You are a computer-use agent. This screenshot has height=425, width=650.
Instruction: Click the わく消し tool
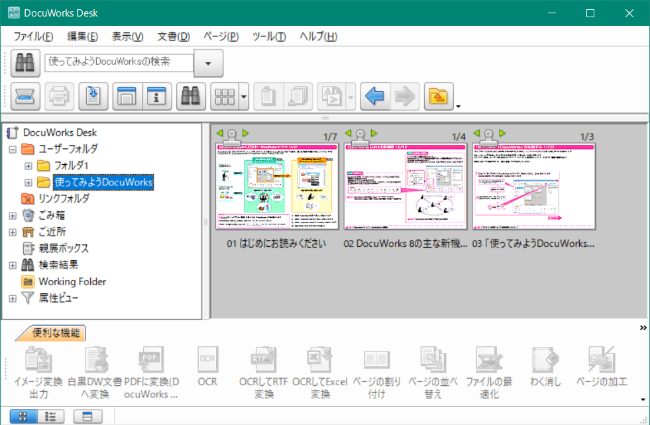[546, 367]
